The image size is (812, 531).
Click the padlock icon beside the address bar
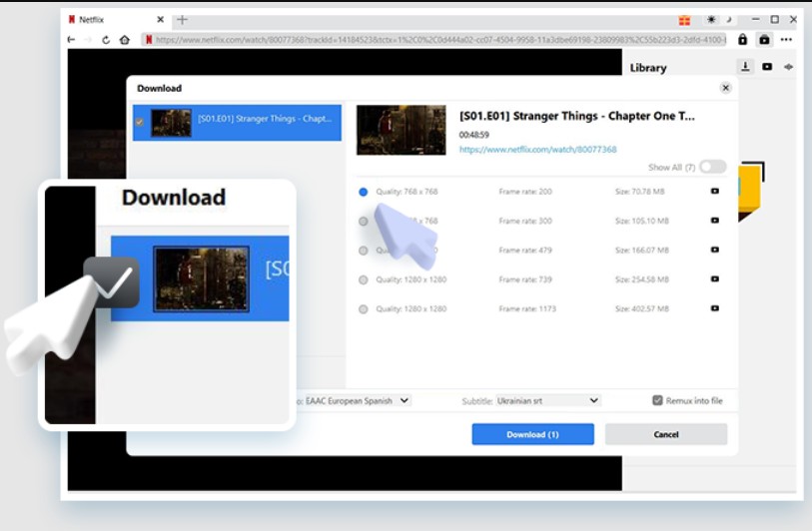(743, 39)
